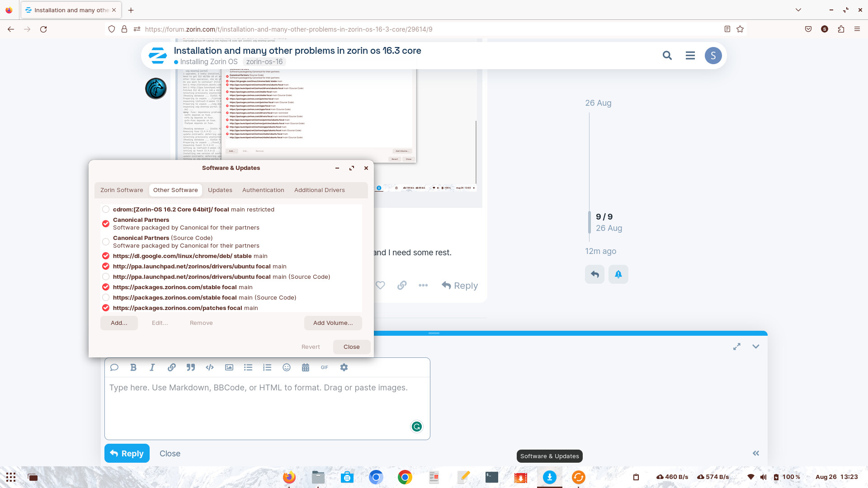Close the Software & Updates dialog via Close button
Viewport: 868px width, 488px height.
pos(352,347)
